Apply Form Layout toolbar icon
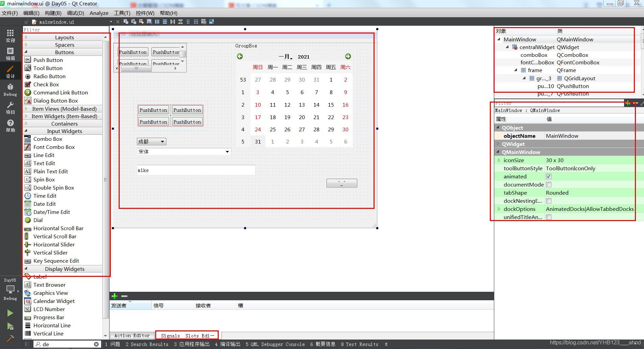 pos(188,22)
